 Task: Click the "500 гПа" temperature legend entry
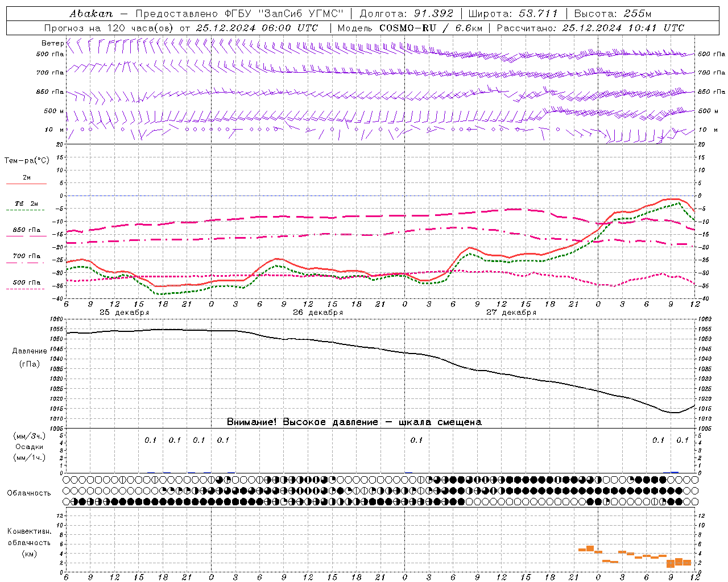tap(27, 282)
